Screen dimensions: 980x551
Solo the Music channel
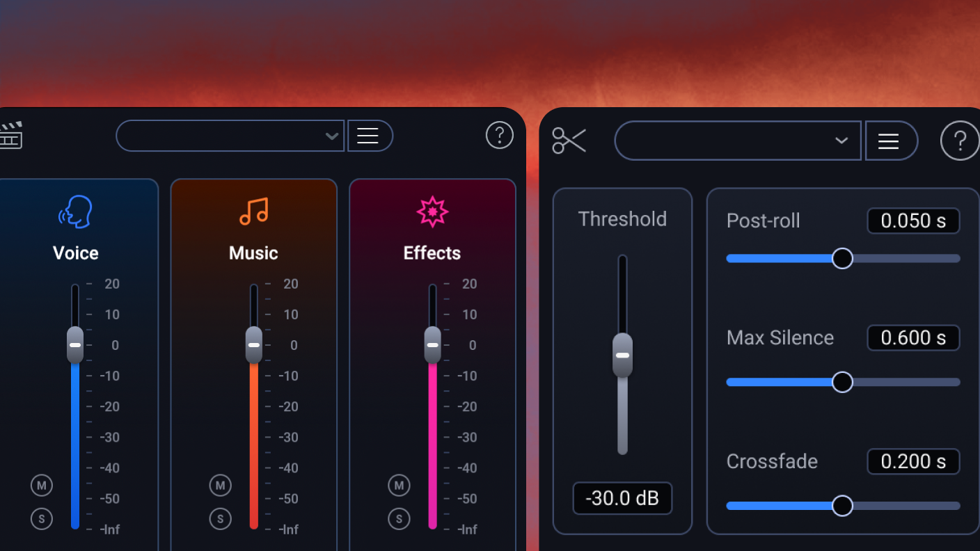[221, 518]
